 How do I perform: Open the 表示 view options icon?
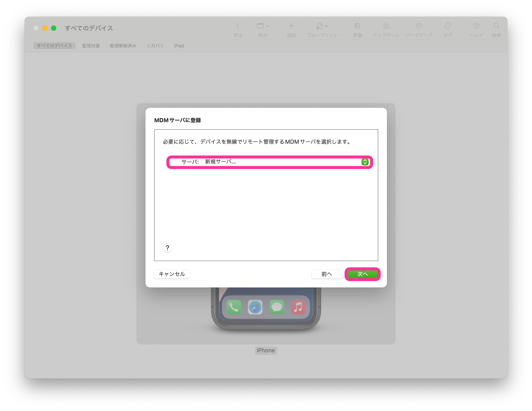[x=260, y=26]
